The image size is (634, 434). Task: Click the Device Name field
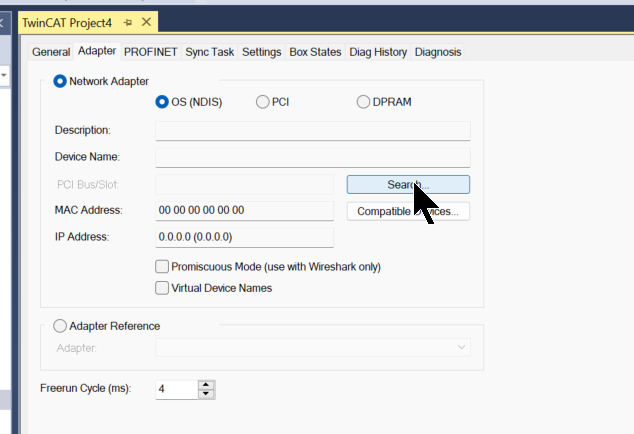tap(313, 157)
